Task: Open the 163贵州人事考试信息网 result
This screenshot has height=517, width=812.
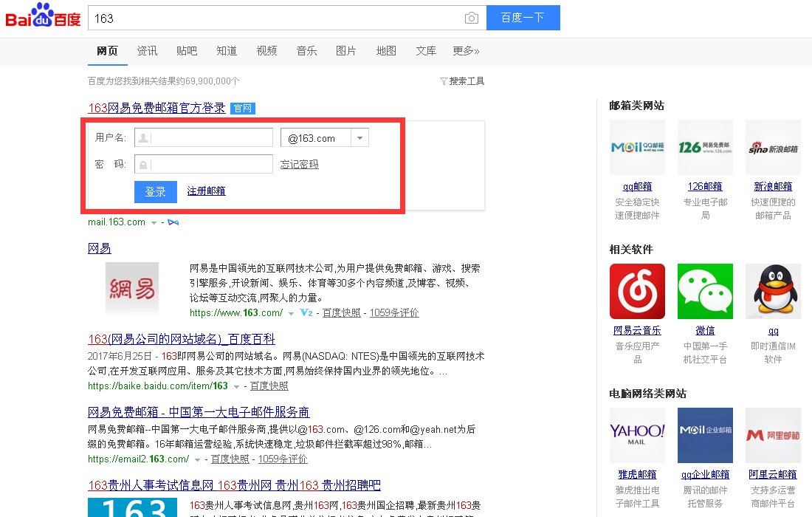Action: (x=234, y=485)
